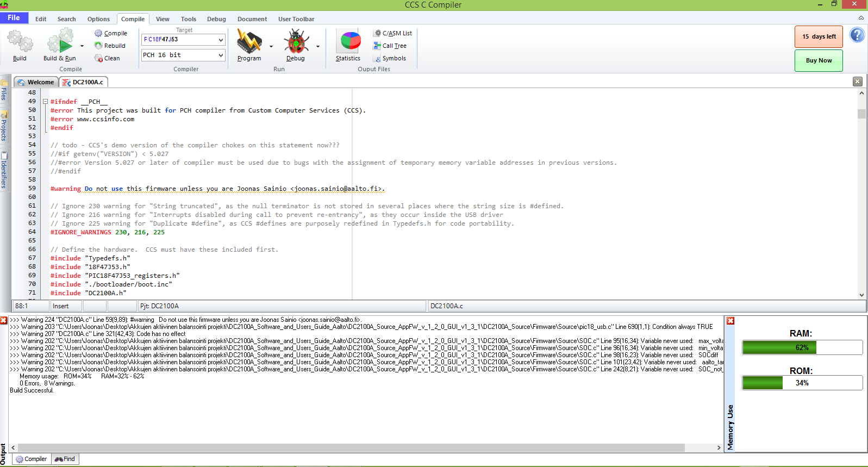Screen dimensions: 868x467
Task: Switch to the Debug ribbon tab
Action: (x=216, y=19)
